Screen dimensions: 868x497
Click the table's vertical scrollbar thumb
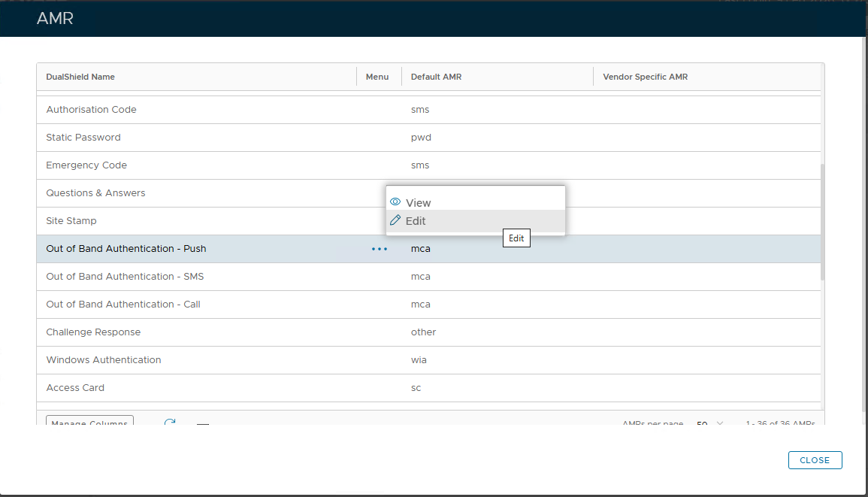(821, 222)
